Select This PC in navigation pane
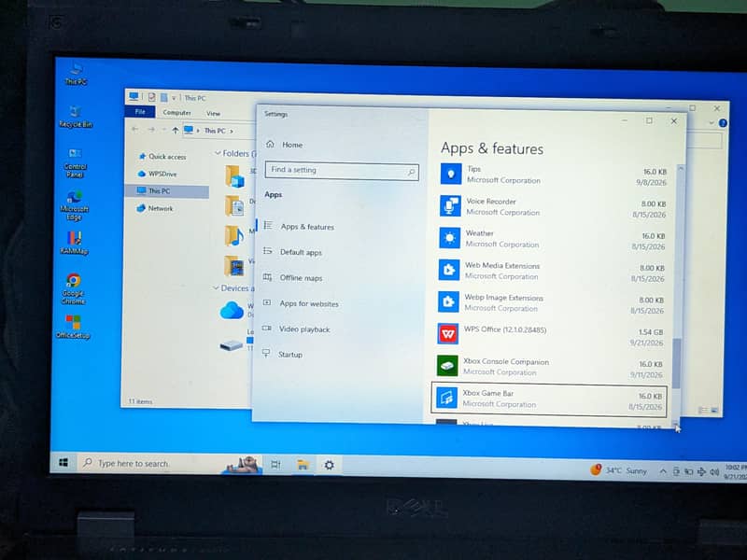 tap(167, 191)
